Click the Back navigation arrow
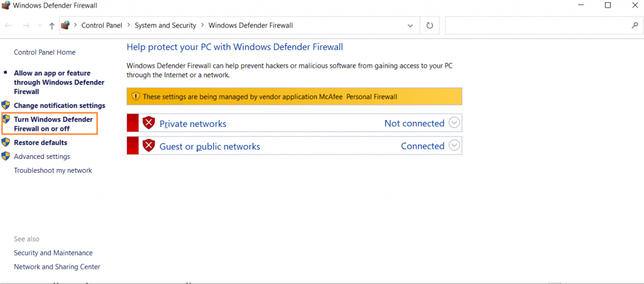The width and height of the screenshot is (644, 284). pos(8,26)
